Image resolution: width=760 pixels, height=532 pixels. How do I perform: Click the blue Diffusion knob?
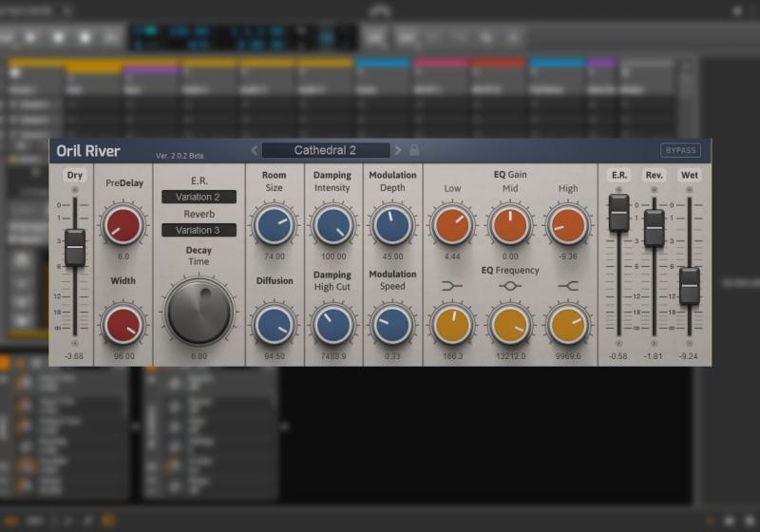[274, 324]
